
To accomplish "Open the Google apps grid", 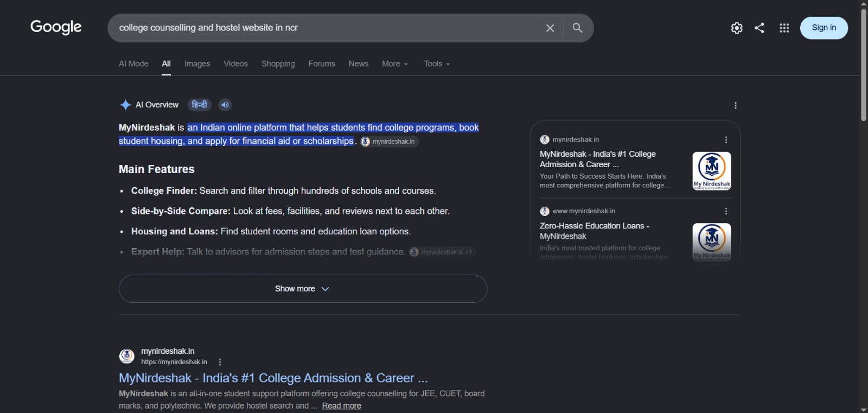I will pos(784,28).
